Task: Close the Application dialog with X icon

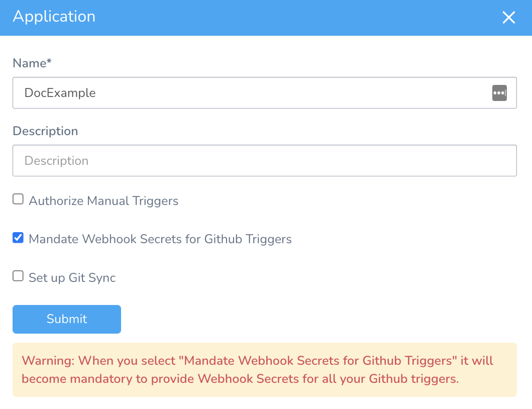Action: (508, 17)
